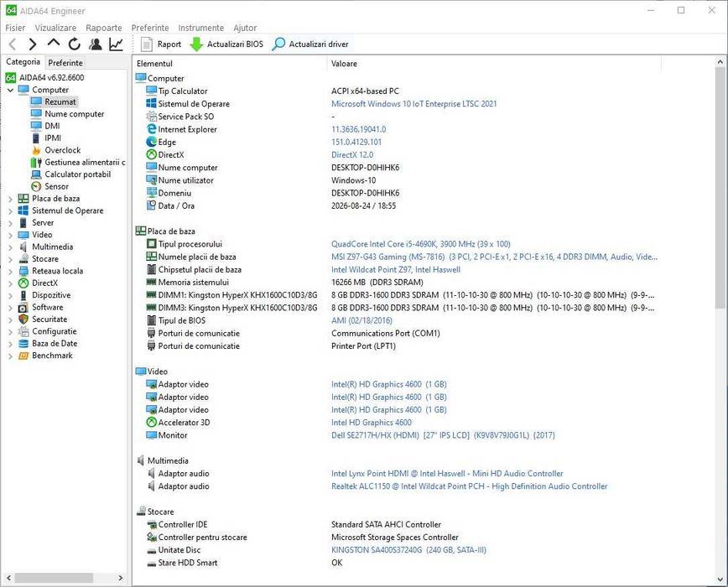
Task: Expand the DirectX tree node
Action: tap(10, 283)
